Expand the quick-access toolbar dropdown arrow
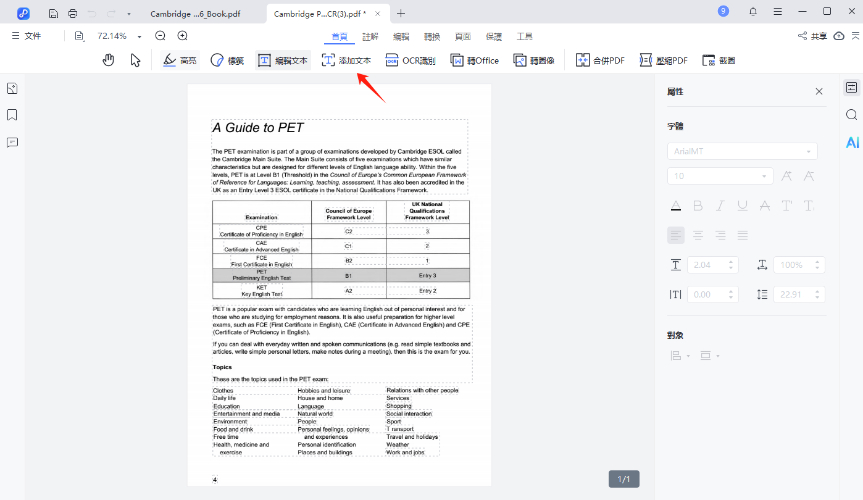The image size is (863, 500). click(x=129, y=14)
